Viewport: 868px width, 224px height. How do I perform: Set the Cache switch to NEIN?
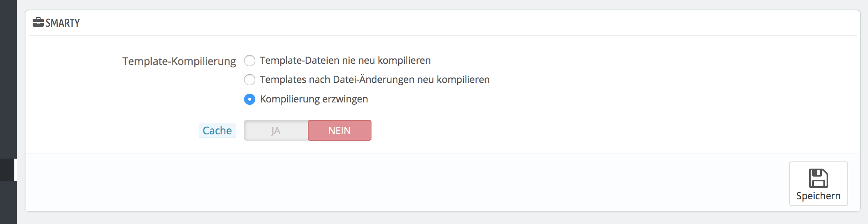click(339, 130)
